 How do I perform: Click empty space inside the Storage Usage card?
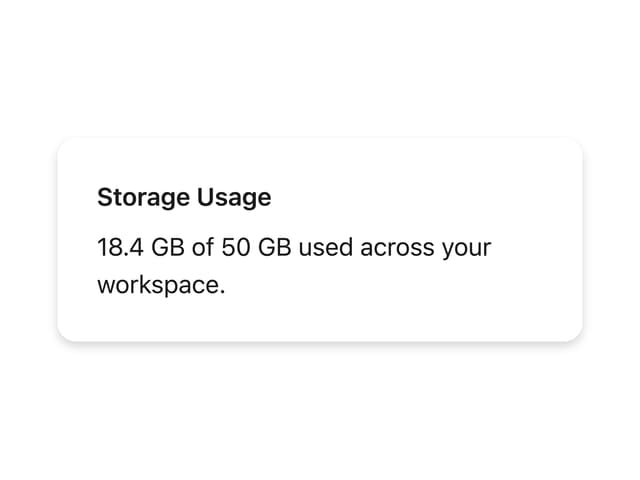(408, 314)
